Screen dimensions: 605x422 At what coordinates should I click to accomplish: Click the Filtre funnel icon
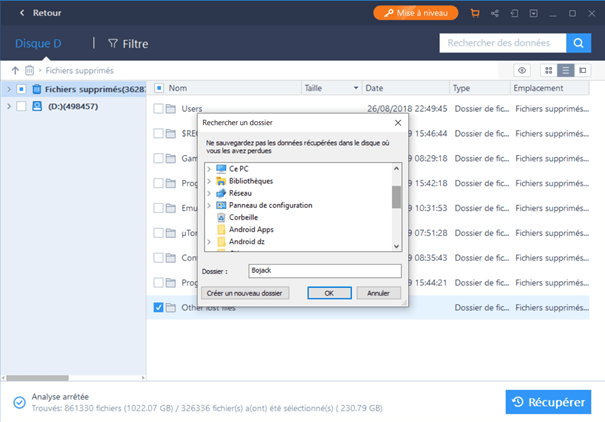click(113, 44)
